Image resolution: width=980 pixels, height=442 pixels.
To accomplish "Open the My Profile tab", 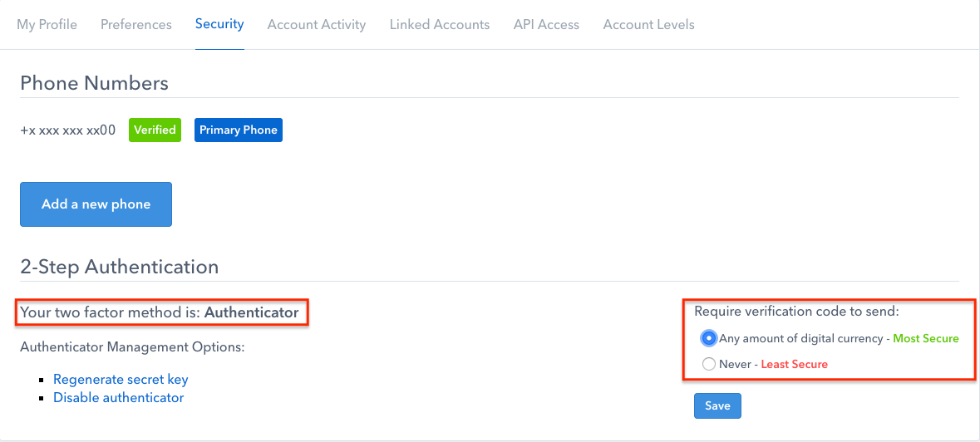I will 47,24.
